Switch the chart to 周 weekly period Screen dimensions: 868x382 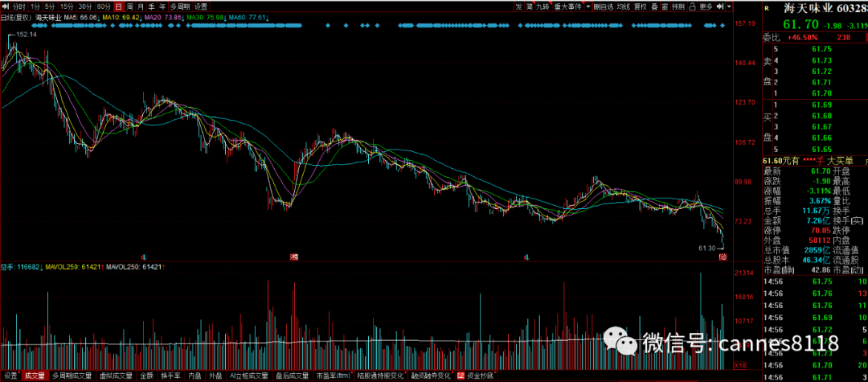(129, 6)
